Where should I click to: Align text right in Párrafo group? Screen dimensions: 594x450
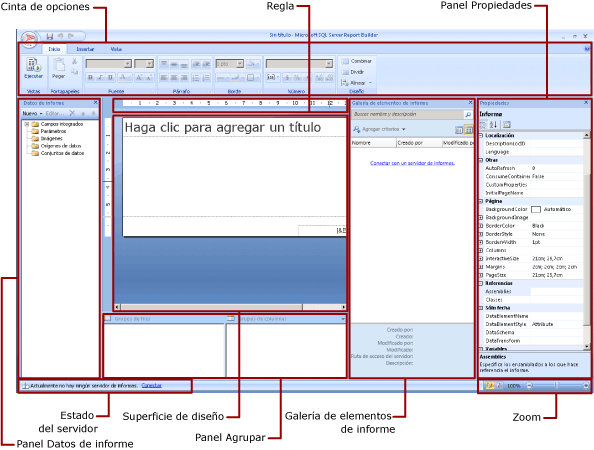click(x=184, y=78)
